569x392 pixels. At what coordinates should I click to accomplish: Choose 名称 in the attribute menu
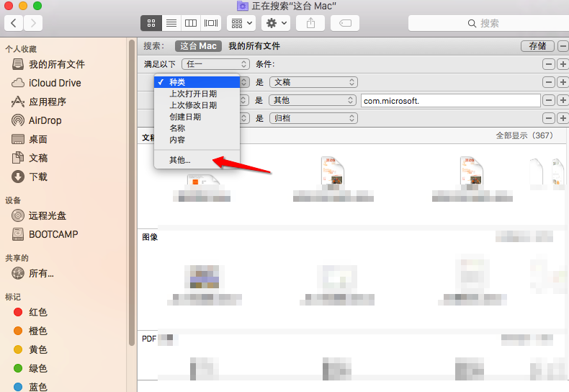pyautogui.click(x=197, y=128)
